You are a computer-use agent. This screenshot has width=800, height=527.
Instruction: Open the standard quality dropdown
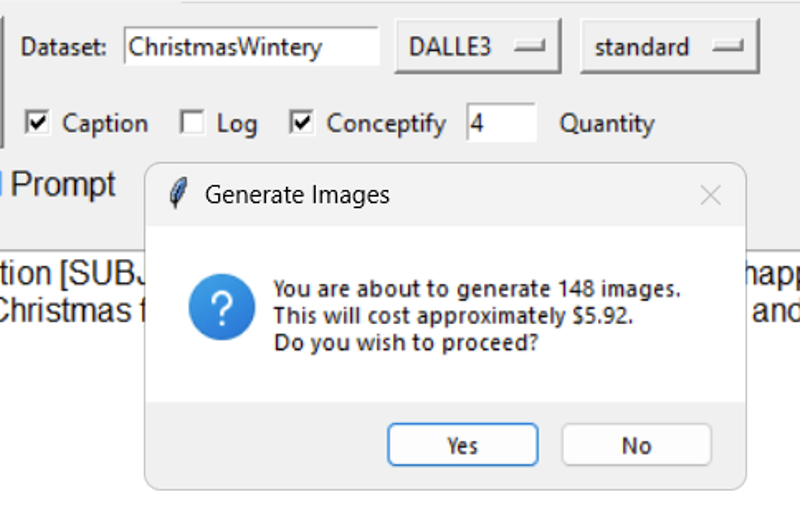pyautogui.click(x=669, y=46)
